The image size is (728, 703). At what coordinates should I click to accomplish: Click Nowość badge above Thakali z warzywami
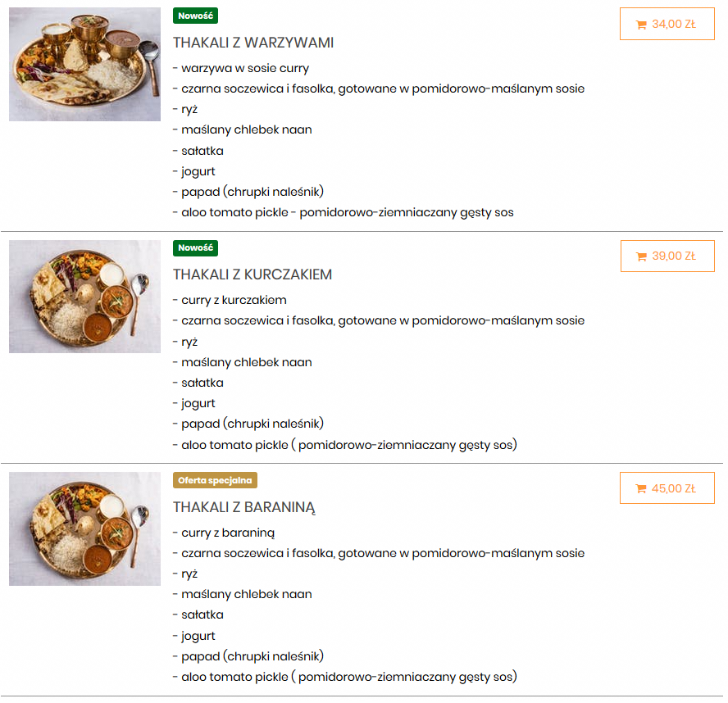[195, 16]
